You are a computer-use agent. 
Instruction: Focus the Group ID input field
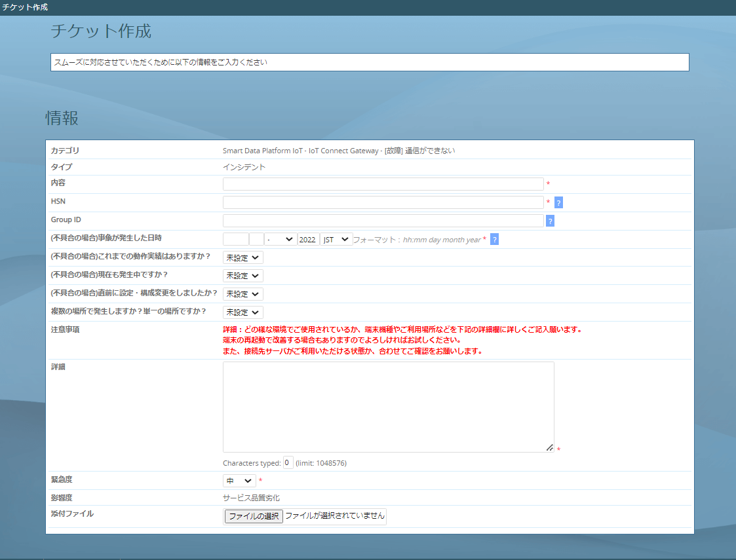pyautogui.click(x=383, y=221)
